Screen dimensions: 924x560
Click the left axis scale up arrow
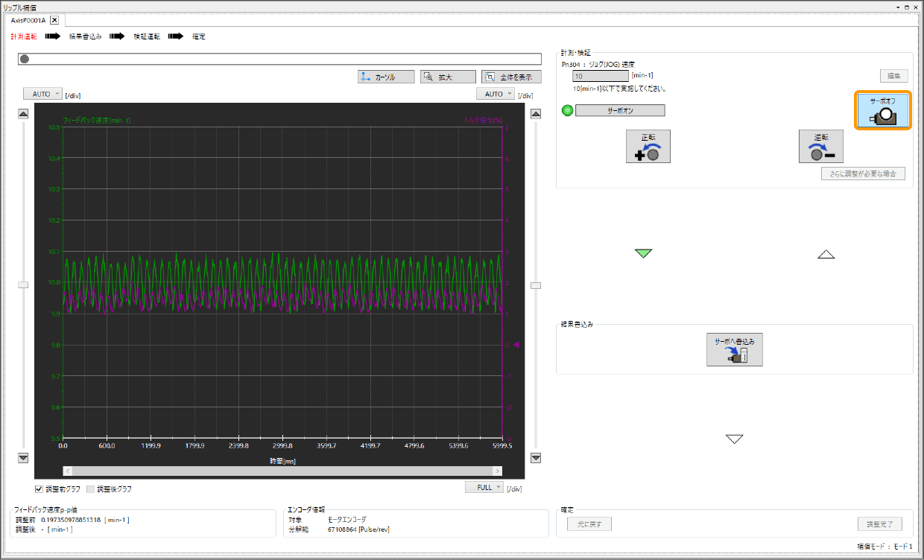(x=23, y=114)
